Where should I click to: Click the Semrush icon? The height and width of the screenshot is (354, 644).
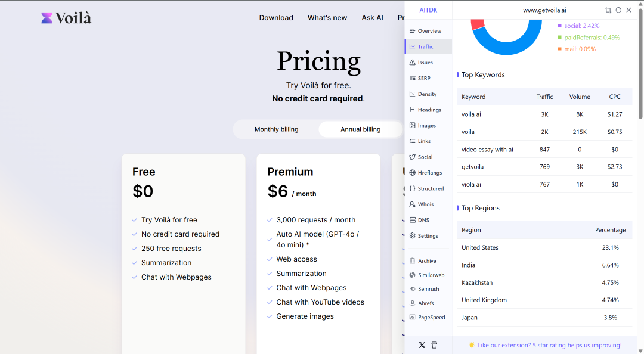[x=413, y=289]
